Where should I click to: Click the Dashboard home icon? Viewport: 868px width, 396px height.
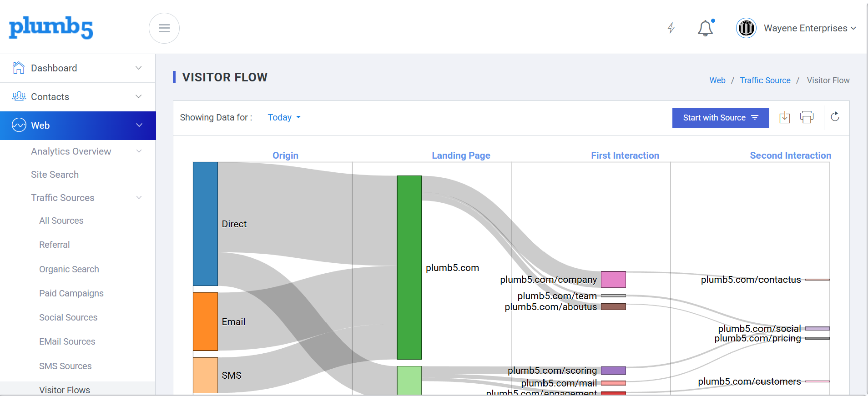[x=19, y=68]
